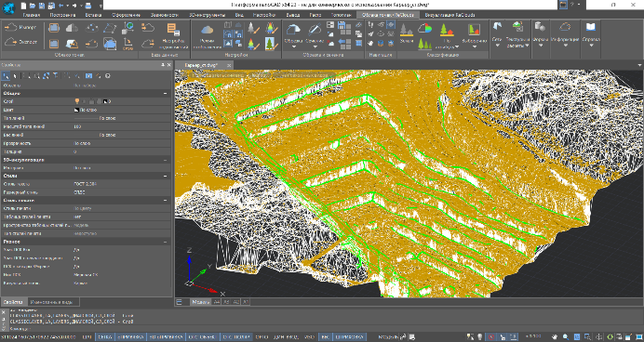The width and height of the screenshot is (644, 342).
Task: Click the layer color swatch in Слой row
Action: [105, 101]
